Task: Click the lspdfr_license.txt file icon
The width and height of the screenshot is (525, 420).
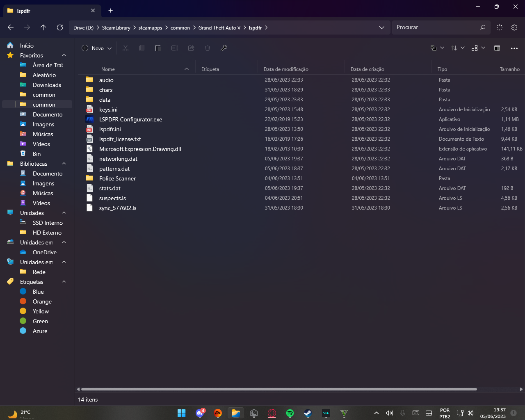Action: click(89, 139)
